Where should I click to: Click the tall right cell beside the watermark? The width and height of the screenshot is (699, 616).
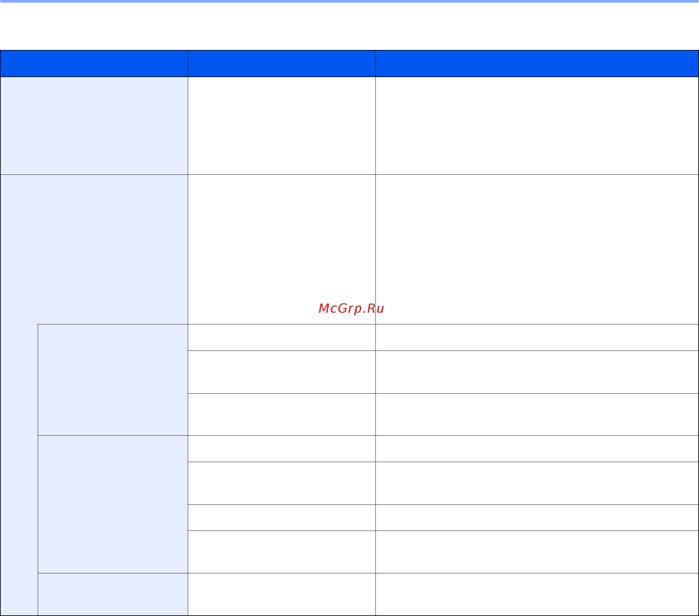pos(537,250)
